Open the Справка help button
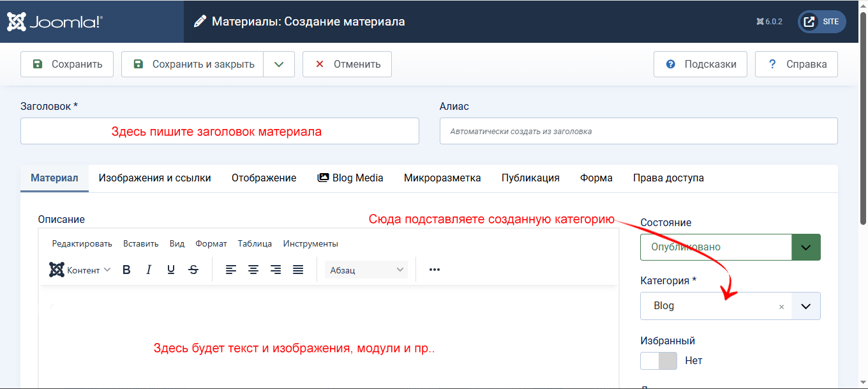Viewport: 868px width, 389px height. (797, 64)
